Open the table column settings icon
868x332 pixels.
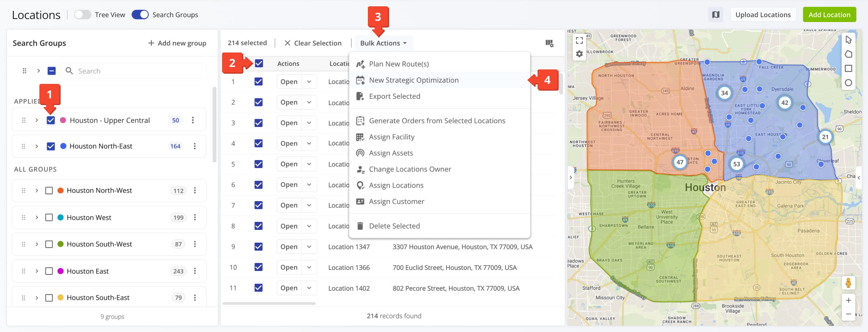coord(549,43)
